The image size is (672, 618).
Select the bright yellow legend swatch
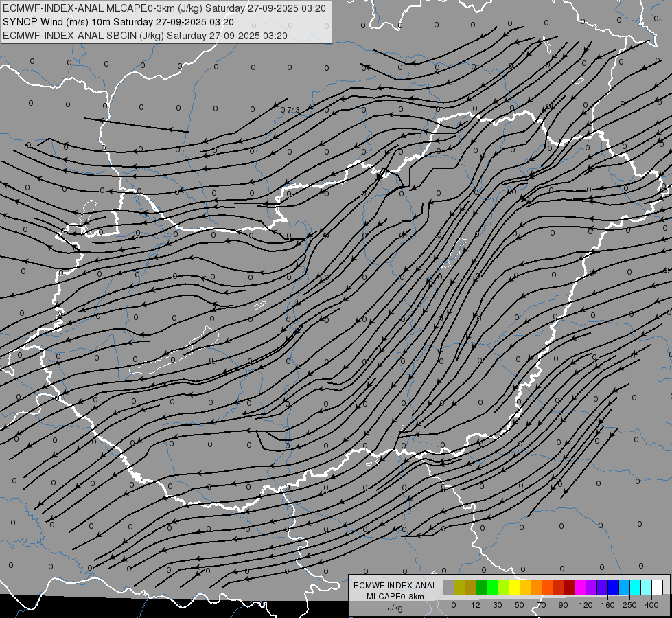(x=514, y=588)
